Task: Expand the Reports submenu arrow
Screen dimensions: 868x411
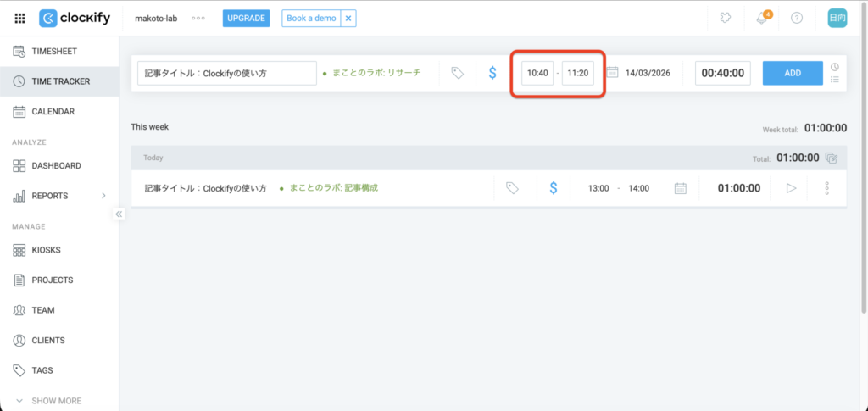Action: [x=103, y=196]
